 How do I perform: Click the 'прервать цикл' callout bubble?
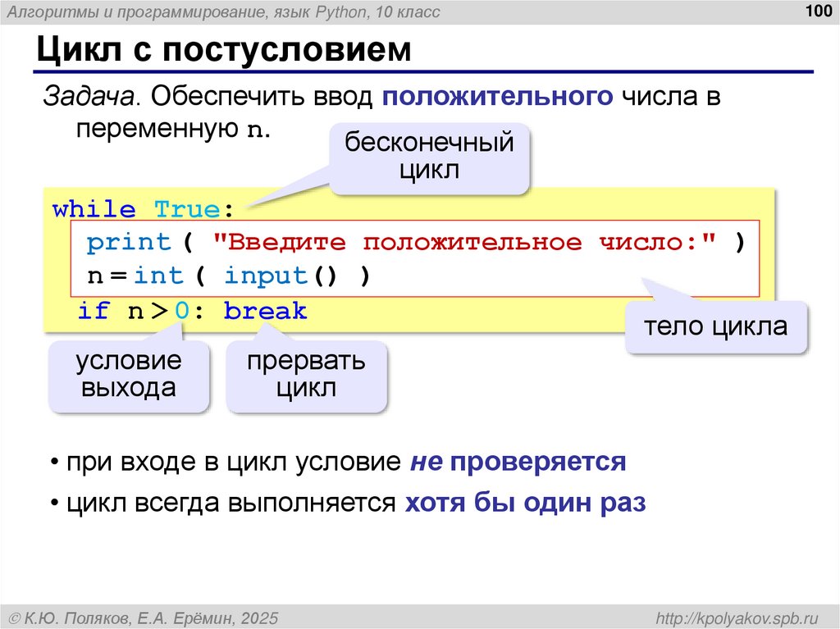tap(306, 374)
